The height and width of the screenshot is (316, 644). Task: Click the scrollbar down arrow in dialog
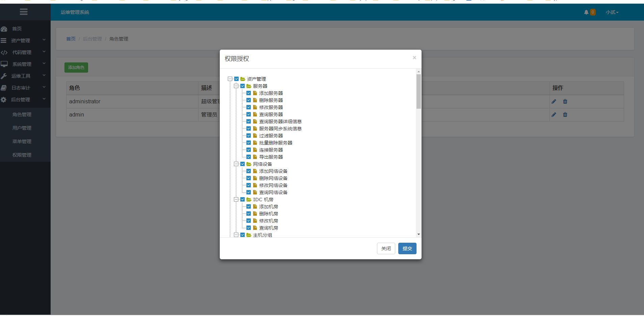point(419,234)
